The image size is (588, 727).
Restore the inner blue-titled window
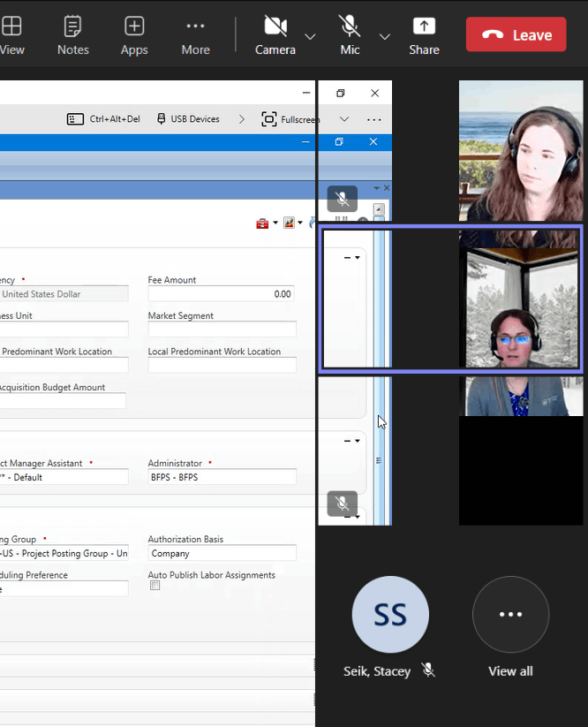(x=339, y=142)
